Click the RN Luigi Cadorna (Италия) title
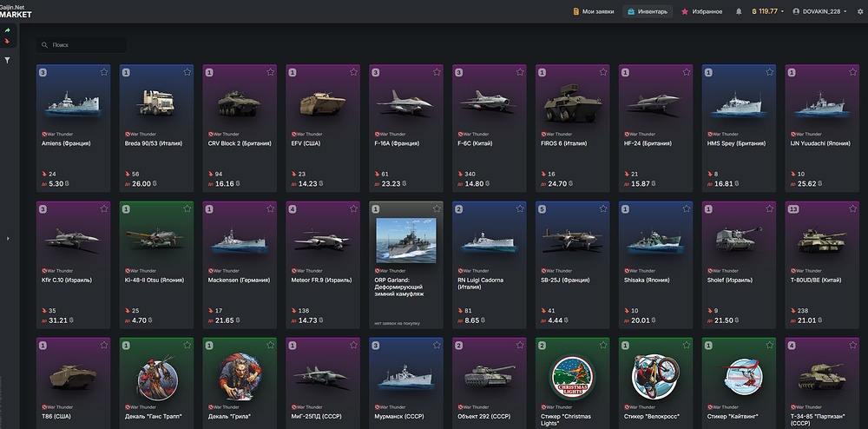This screenshot has width=868, height=429. 481,283
